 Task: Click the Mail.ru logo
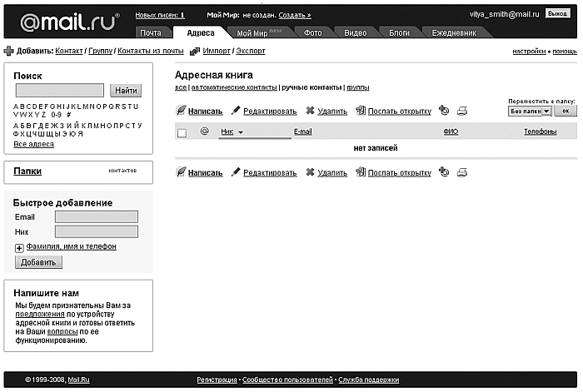tap(70, 22)
